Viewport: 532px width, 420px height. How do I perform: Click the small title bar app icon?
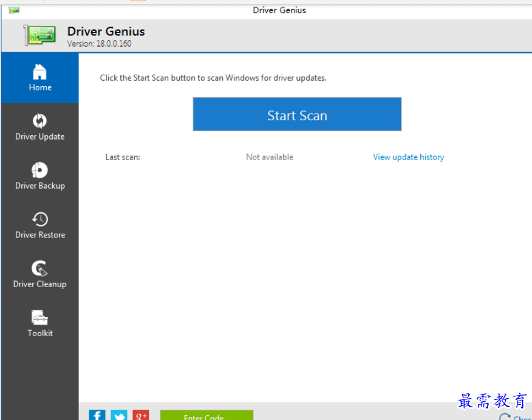[14, 10]
